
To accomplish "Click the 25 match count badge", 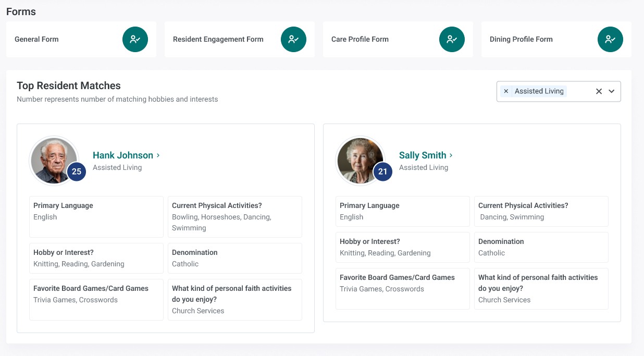I will pyautogui.click(x=77, y=171).
